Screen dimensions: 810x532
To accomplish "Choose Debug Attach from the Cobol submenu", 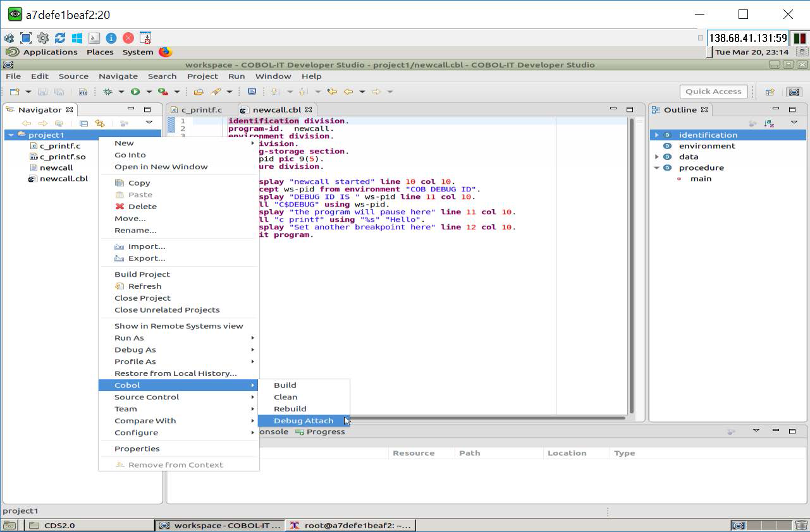I will point(303,420).
